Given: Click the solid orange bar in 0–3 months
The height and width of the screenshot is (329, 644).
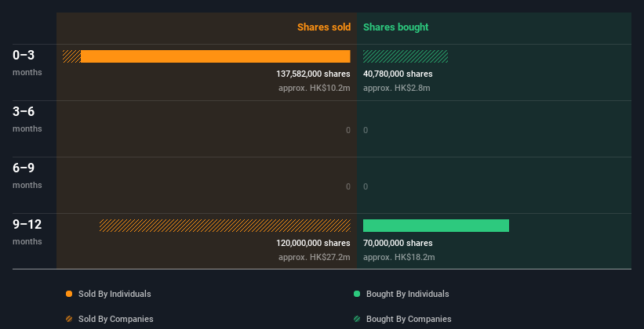Looking at the screenshot, I should pos(216,56).
